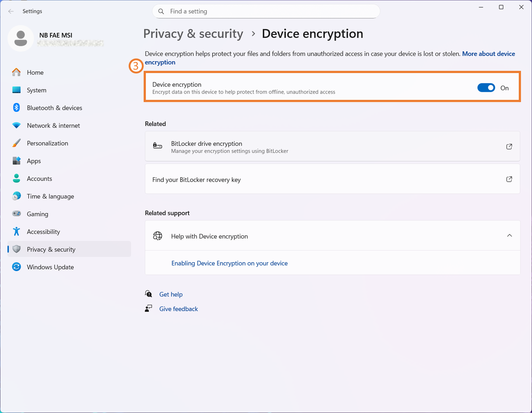Screen dimensions: 532x413
Task: Click the back arrow in Settings title bar
Action: [x=11, y=11]
